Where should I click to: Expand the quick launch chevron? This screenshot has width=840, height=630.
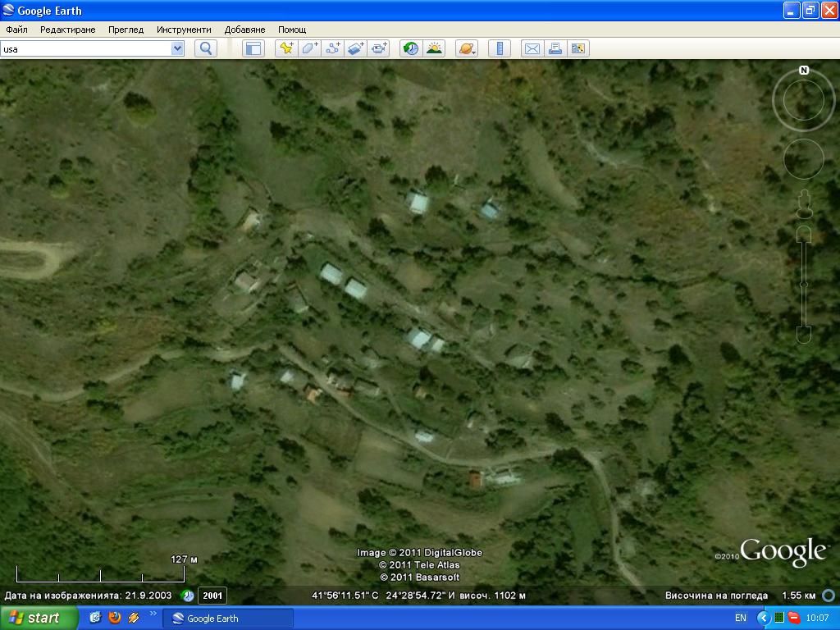point(153,614)
